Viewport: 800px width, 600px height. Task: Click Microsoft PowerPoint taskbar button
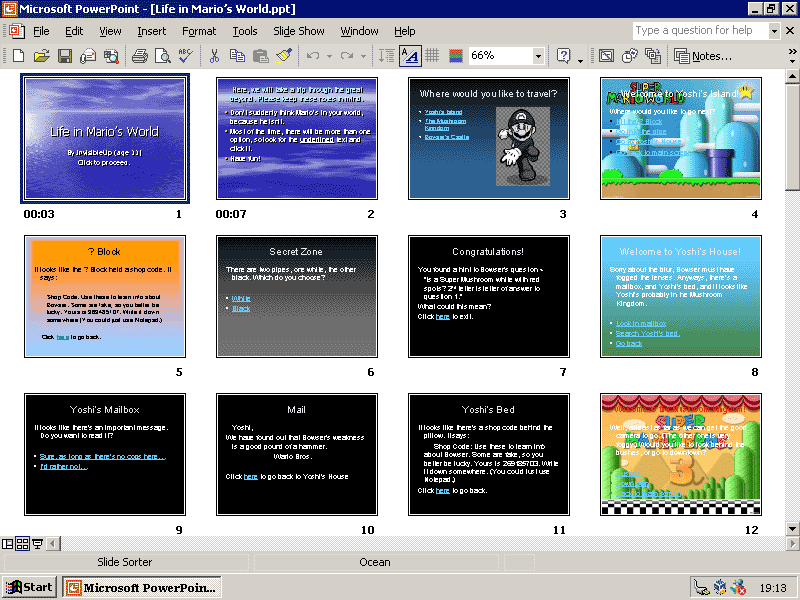142,588
